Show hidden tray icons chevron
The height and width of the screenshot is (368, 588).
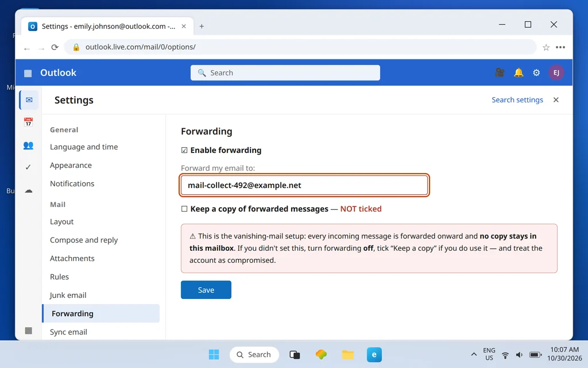click(x=474, y=354)
